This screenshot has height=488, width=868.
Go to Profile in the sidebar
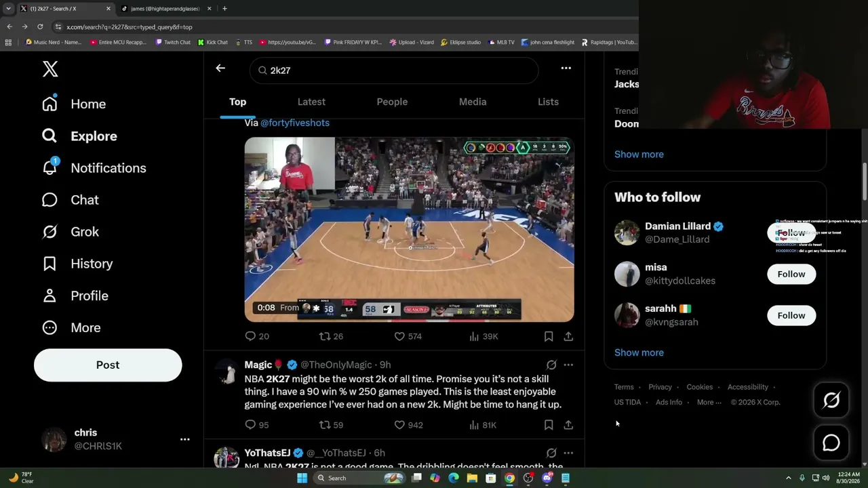[x=75, y=296]
